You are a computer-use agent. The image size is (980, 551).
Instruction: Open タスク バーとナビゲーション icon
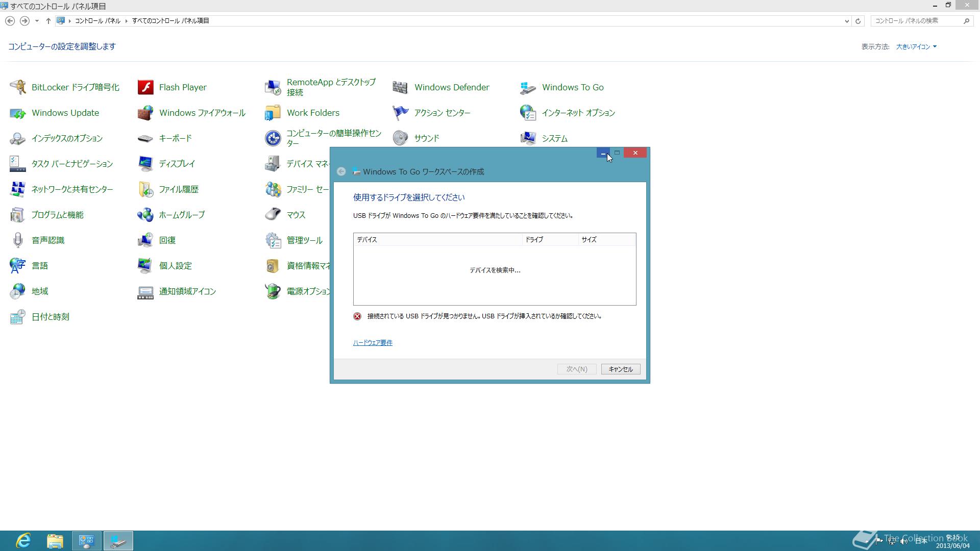[18, 164]
